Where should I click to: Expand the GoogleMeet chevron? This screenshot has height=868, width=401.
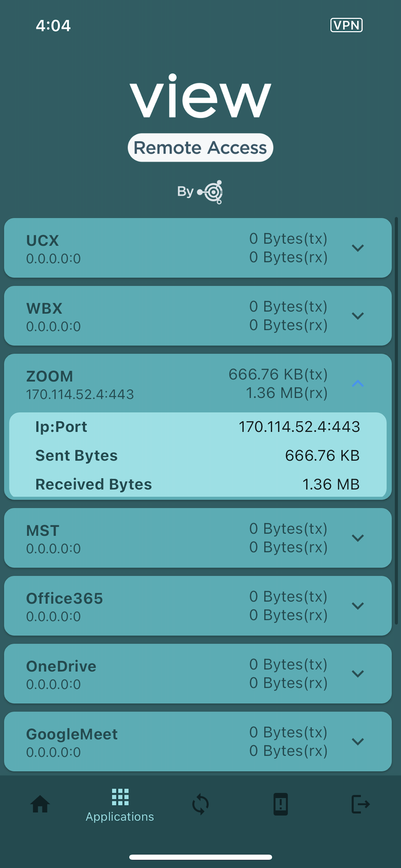pyautogui.click(x=357, y=741)
